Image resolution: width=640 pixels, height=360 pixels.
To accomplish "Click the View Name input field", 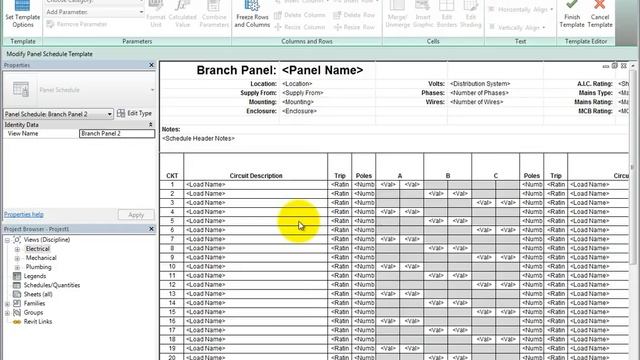I will tap(117, 133).
